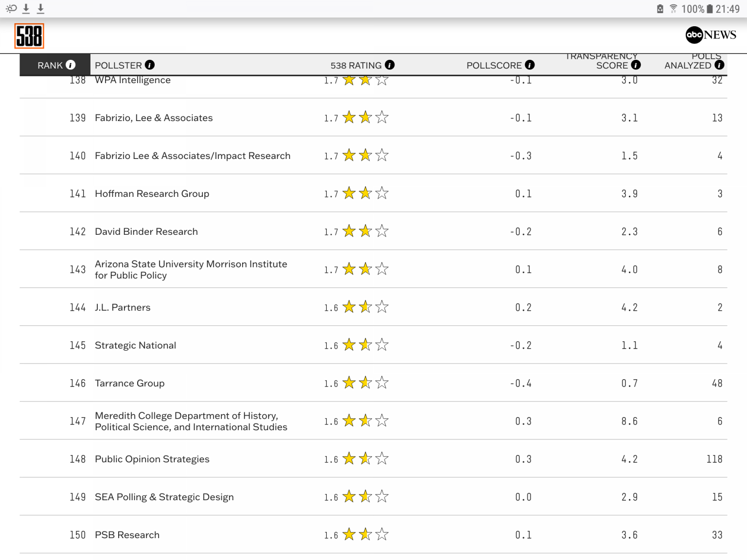Select pollster Hoffman Research Group
The height and width of the screenshot is (560, 747).
[x=152, y=193]
